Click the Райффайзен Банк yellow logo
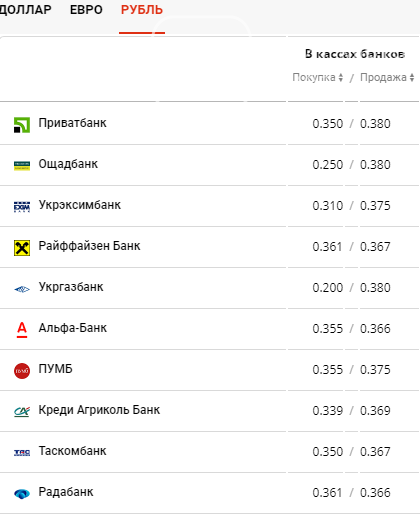The image size is (420, 514). pyautogui.click(x=22, y=248)
